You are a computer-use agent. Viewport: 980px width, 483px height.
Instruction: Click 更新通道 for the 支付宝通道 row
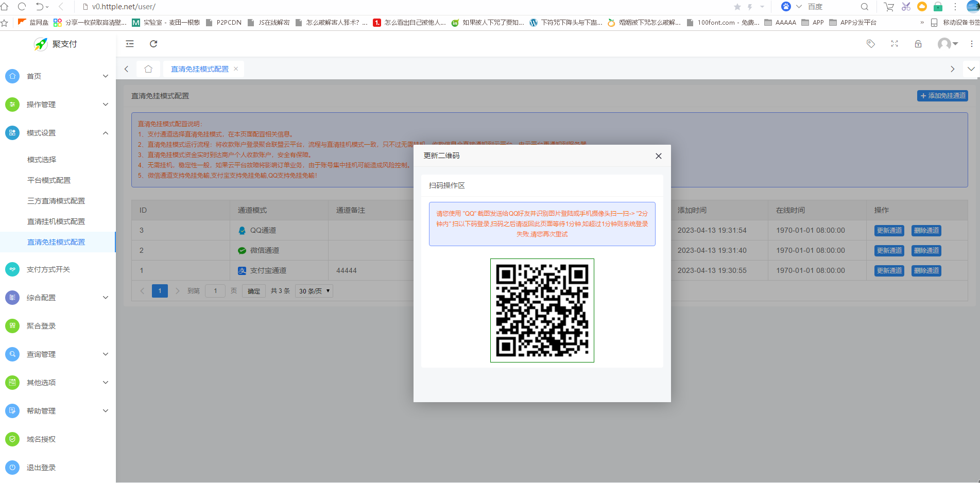click(x=889, y=271)
